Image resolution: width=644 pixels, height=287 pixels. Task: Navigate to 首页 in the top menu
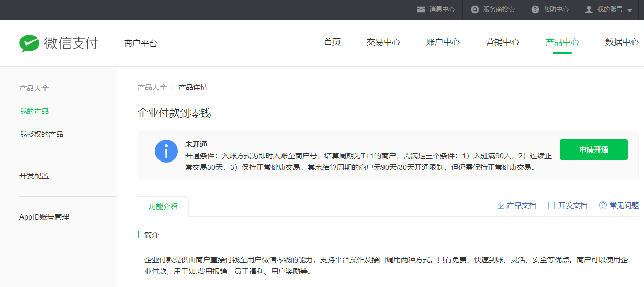[x=332, y=42]
